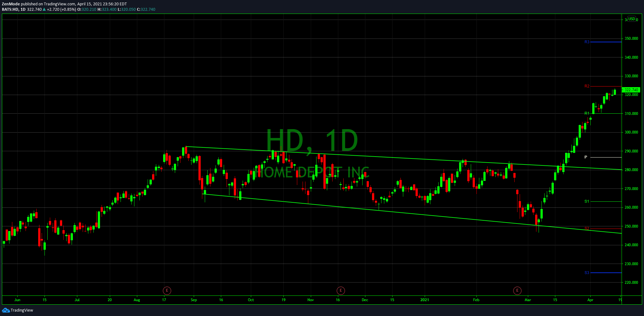Select the S2 pivot label
The image size is (644, 316).
coord(587,229)
